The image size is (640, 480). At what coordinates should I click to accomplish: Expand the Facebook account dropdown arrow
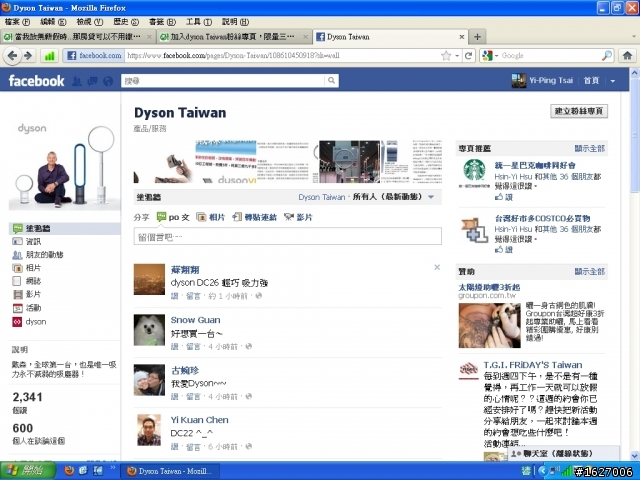coord(613,81)
